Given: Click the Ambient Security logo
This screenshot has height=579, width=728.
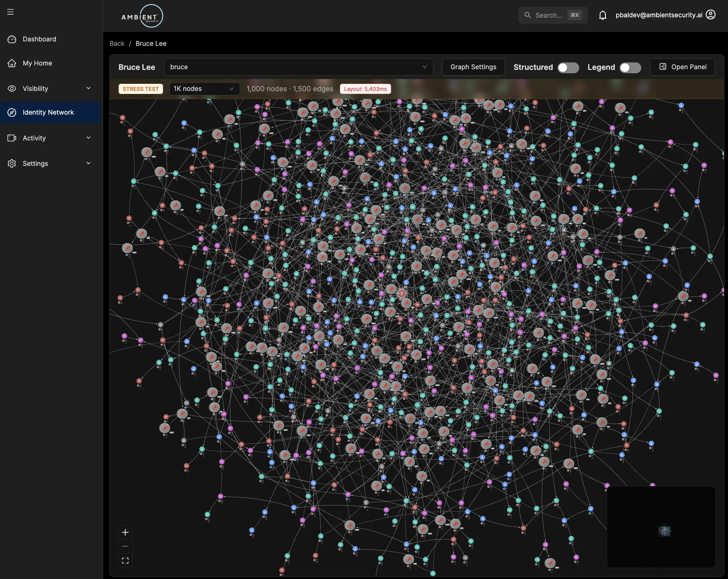Looking at the screenshot, I should (x=142, y=16).
